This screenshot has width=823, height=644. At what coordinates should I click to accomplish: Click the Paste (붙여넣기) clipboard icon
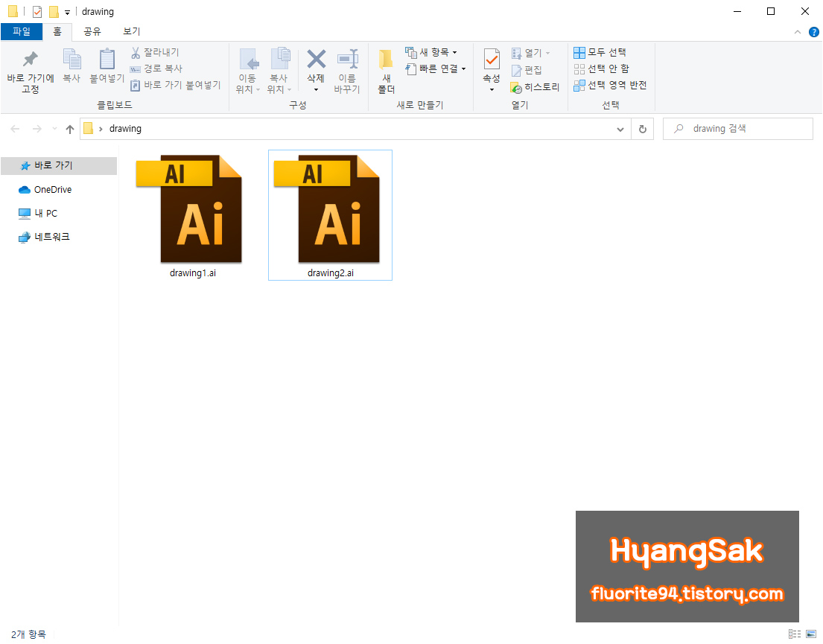(x=107, y=59)
